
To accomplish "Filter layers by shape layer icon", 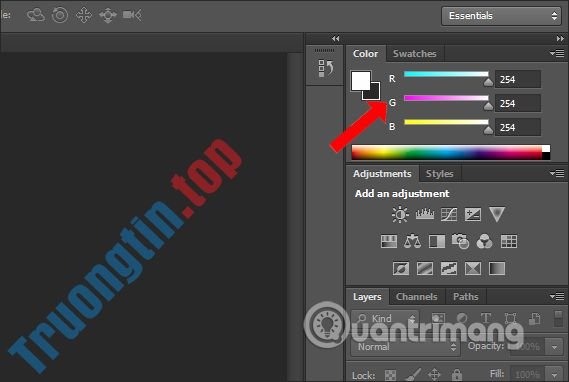I will [x=511, y=319].
